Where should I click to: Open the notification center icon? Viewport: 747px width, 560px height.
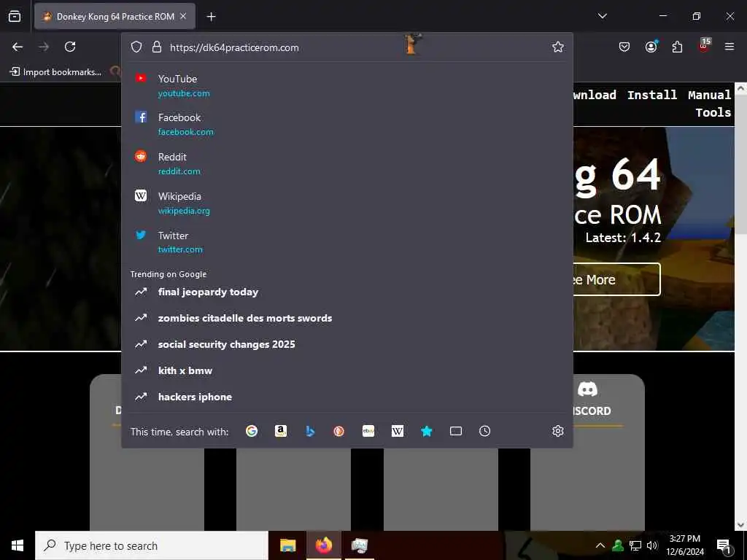pyautogui.click(x=724, y=545)
